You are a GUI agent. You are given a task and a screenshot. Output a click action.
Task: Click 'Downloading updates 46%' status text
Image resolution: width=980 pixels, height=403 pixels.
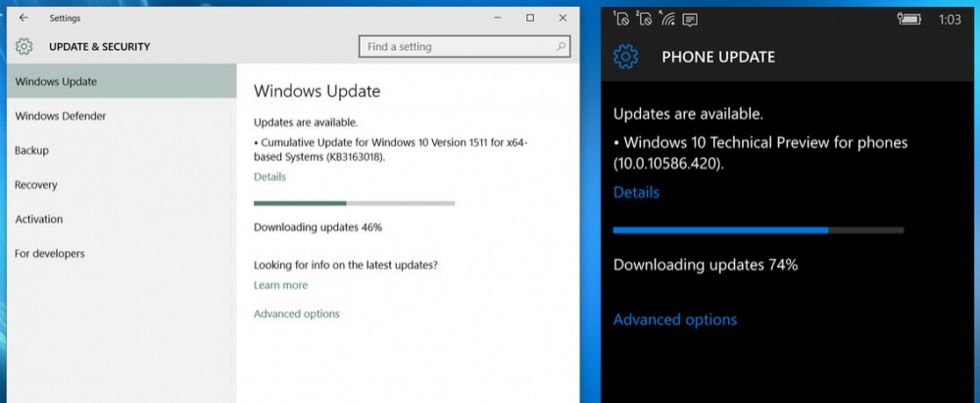[x=318, y=227]
